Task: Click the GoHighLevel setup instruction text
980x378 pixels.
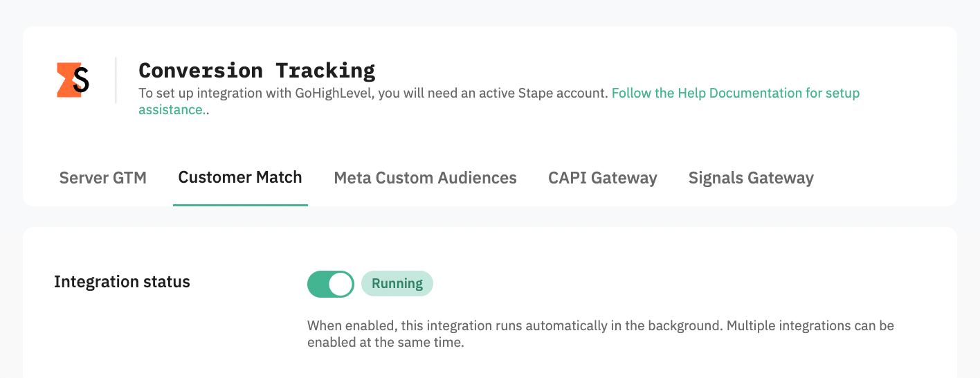Action: click(374, 93)
